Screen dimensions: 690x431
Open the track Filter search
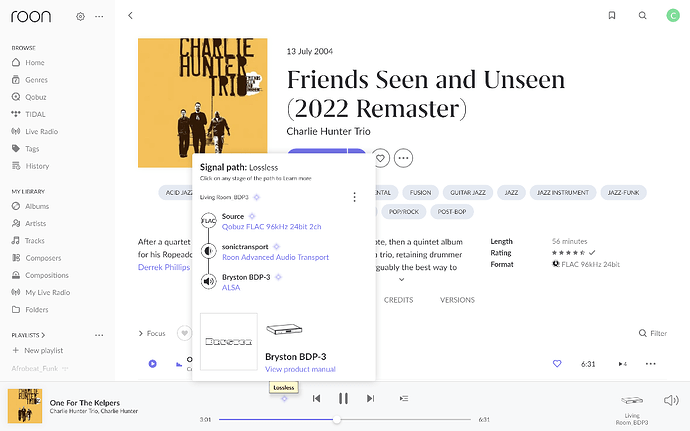coord(653,333)
